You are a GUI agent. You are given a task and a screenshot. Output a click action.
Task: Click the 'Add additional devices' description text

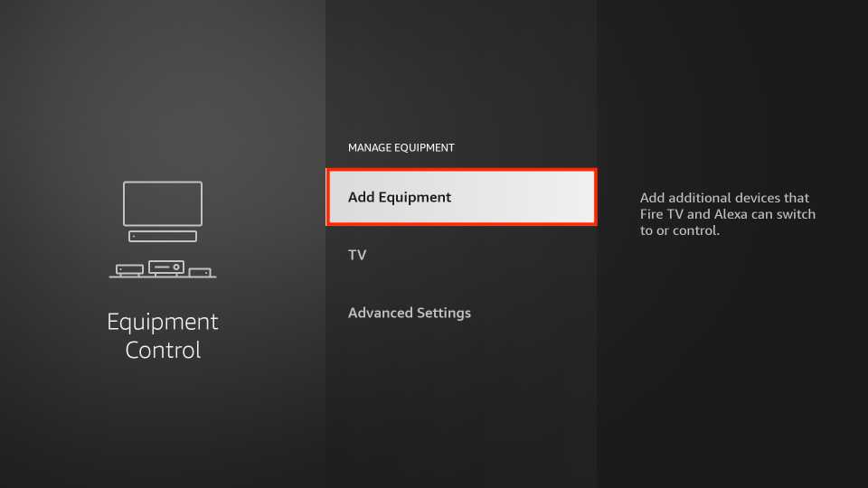click(x=727, y=214)
